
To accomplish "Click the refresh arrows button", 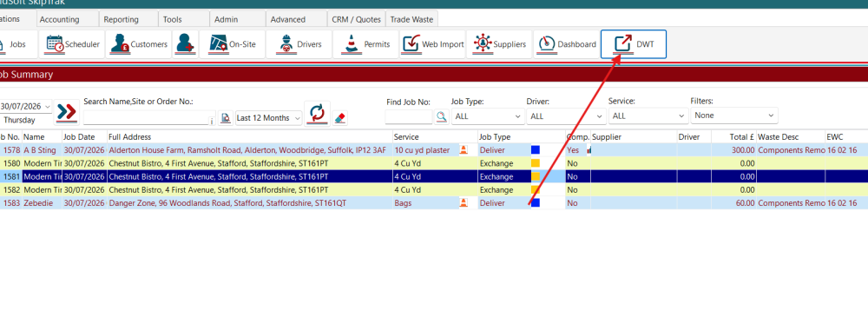I will [317, 114].
